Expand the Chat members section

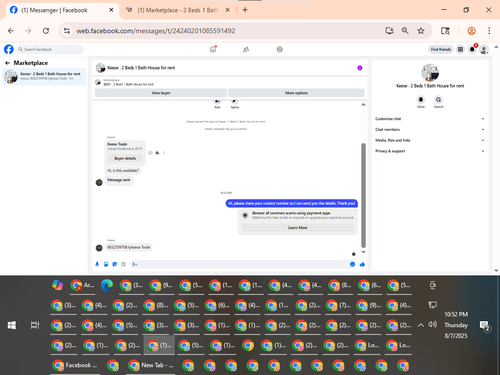[x=430, y=129]
